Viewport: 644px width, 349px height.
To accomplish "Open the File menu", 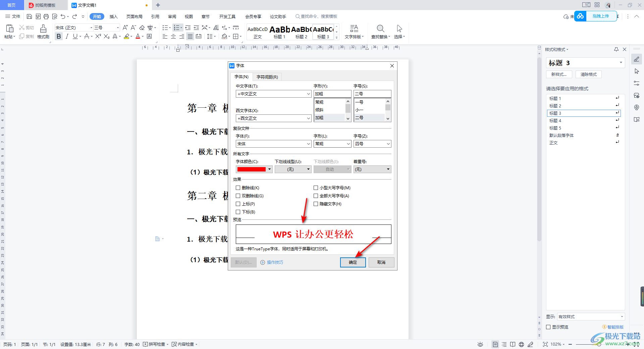I will pyautogui.click(x=13, y=16).
